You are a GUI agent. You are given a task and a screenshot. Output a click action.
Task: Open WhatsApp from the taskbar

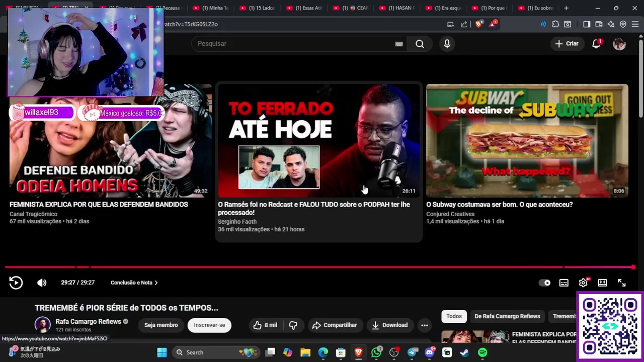376,352
